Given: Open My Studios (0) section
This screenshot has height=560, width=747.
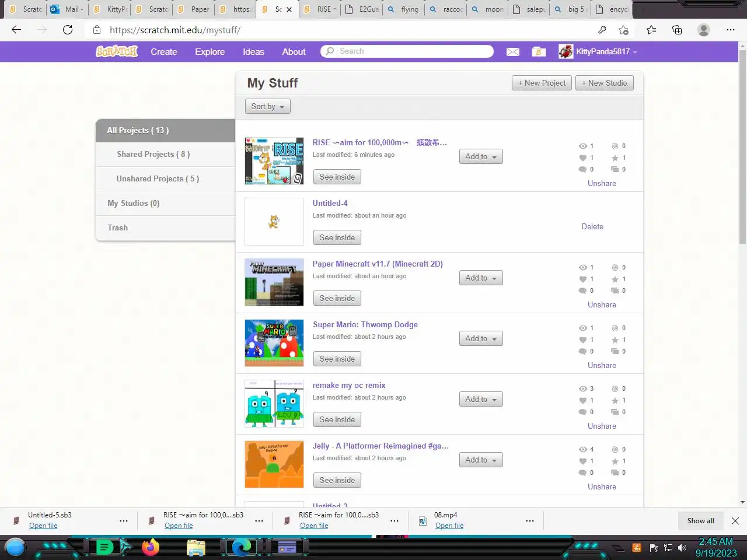Looking at the screenshot, I should tap(165, 203).
